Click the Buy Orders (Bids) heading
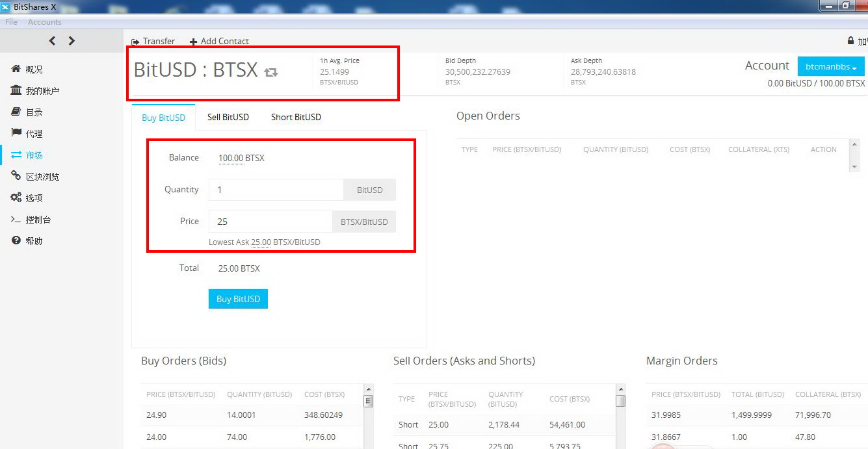Viewport: 868px width, 449px height. coord(184,361)
